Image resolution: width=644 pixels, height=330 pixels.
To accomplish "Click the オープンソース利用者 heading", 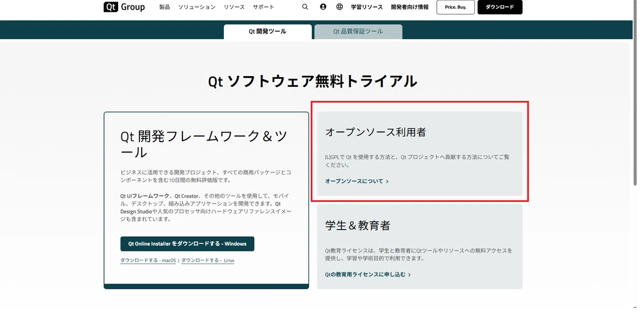I will (376, 132).
